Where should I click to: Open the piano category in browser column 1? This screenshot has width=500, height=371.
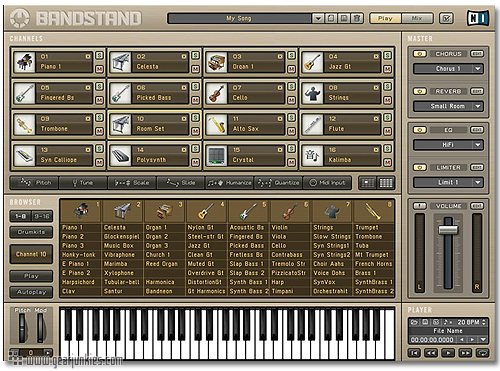81,211
